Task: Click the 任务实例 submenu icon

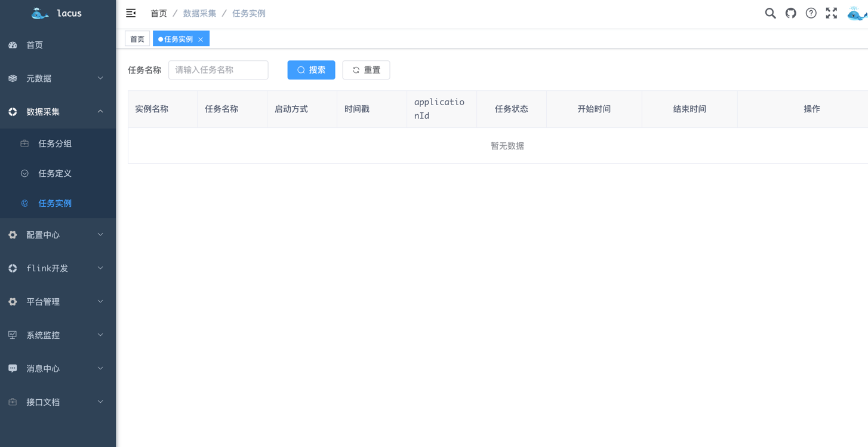Action: coord(24,203)
